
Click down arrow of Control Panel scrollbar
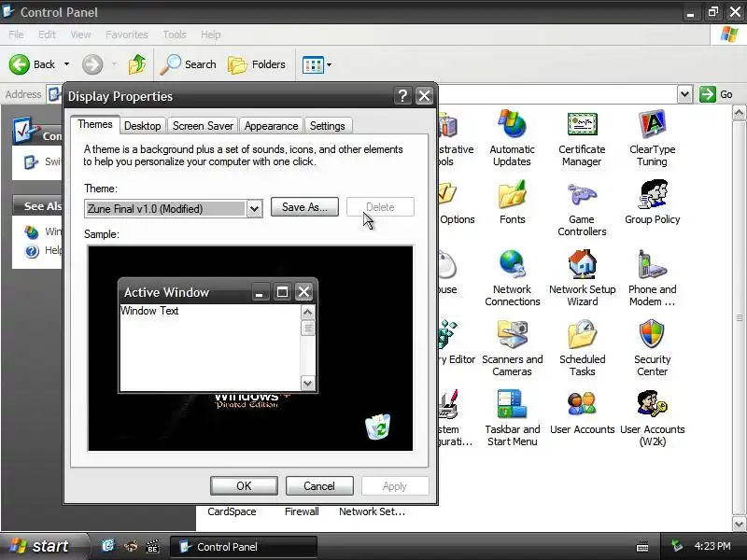pos(739,524)
